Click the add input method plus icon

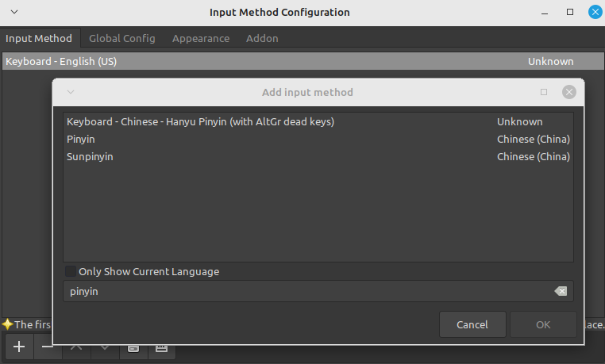[19, 347]
